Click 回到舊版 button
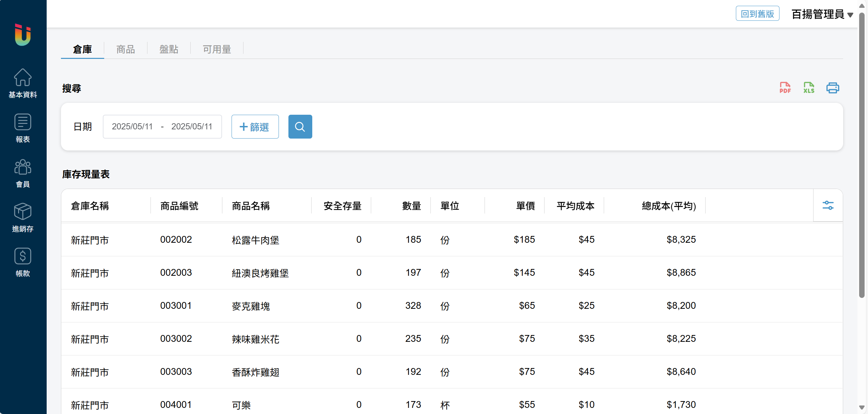 click(757, 14)
